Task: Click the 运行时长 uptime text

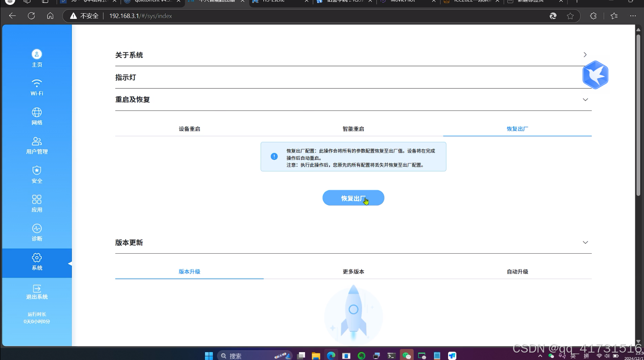Action: (x=37, y=314)
